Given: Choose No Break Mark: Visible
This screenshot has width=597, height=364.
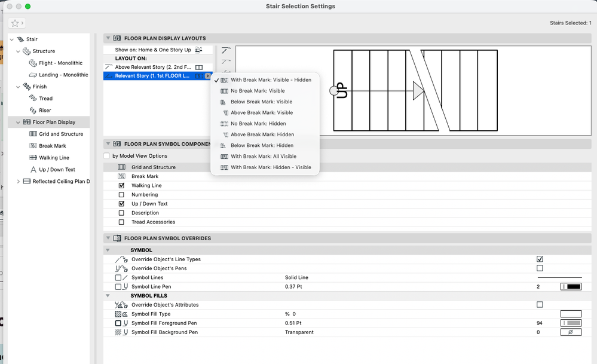Looking at the screenshot, I should [265, 91].
